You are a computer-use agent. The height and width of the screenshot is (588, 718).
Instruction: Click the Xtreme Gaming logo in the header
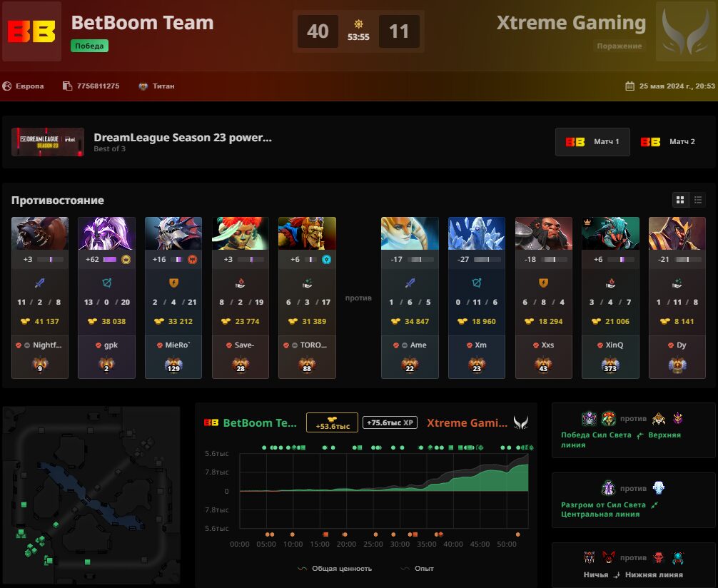tap(685, 31)
